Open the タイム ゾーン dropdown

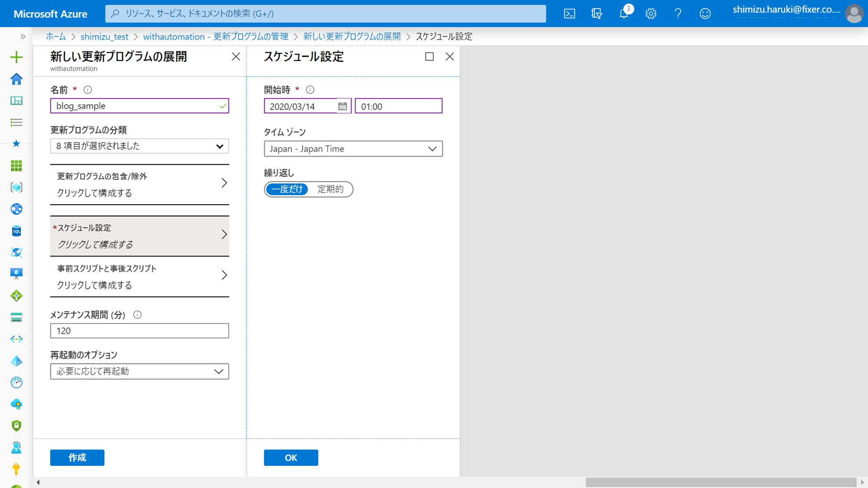(x=353, y=149)
